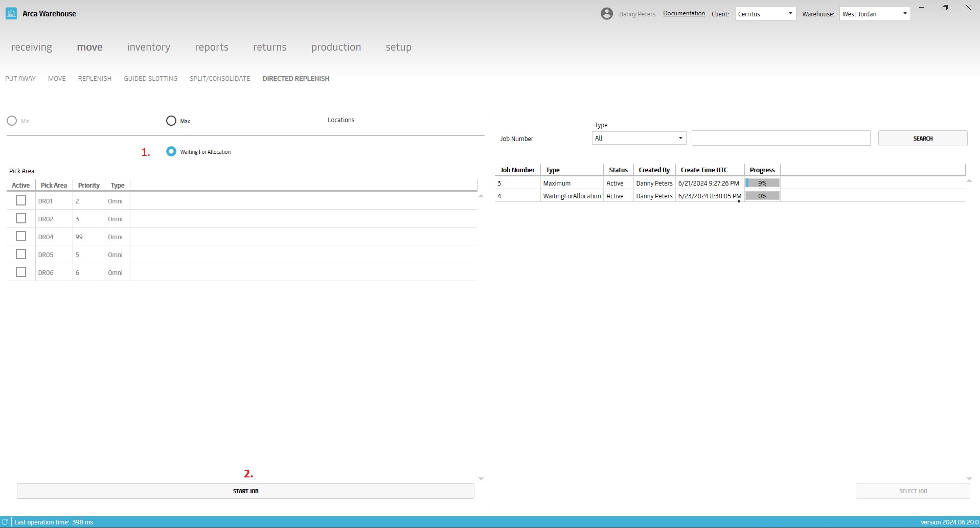Check the Active box for DR02
Image resolution: width=980 pixels, height=528 pixels.
21,218
